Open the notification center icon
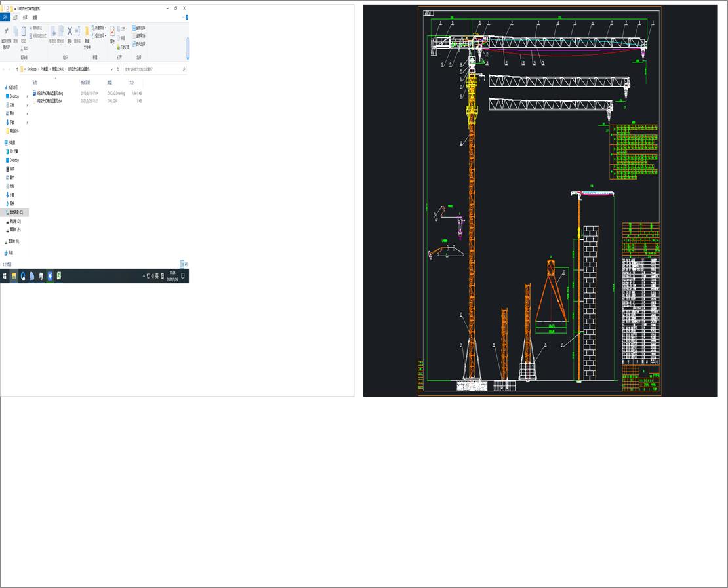Screen dimensions: 728x588 [183, 276]
